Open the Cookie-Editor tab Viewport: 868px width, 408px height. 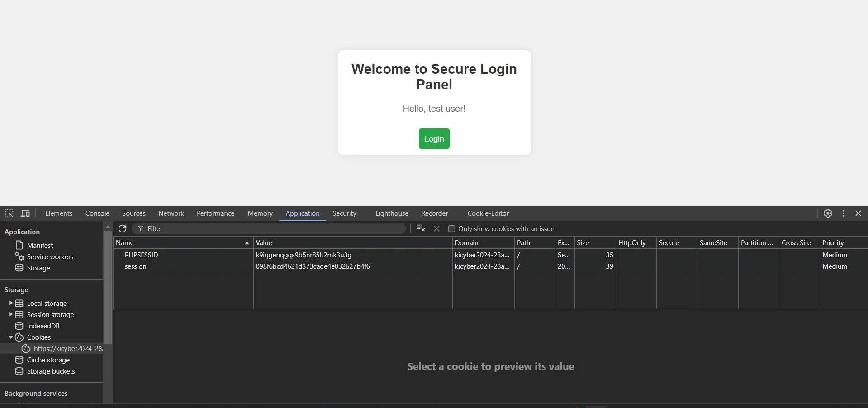click(x=488, y=213)
